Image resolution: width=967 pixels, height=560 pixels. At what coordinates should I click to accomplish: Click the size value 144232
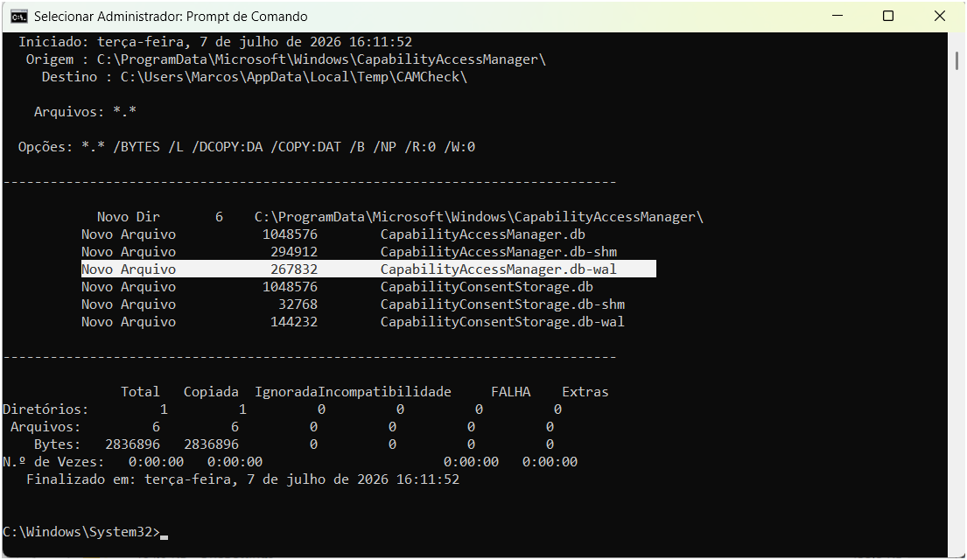294,322
